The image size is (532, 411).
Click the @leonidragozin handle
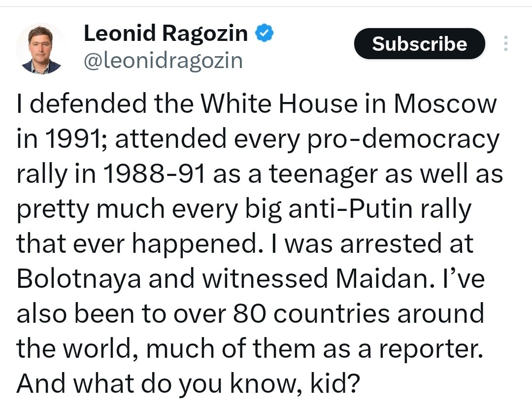[x=163, y=61]
